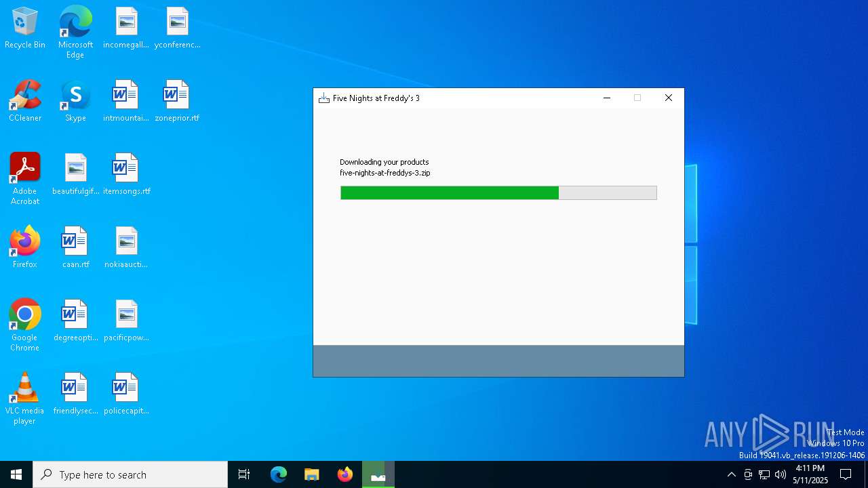Select the beautifulgif... image file icon

click(x=75, y=175)
